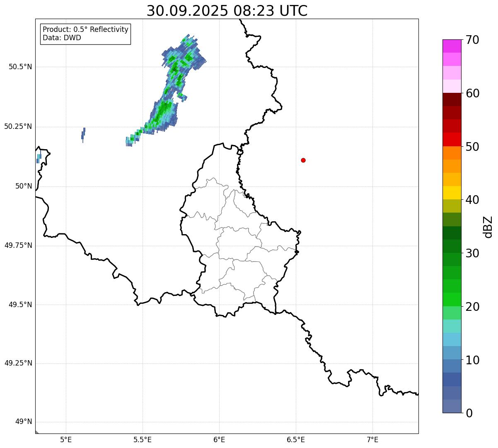
Task: Click the longitude label '7°E'
Action: [372, 439]
